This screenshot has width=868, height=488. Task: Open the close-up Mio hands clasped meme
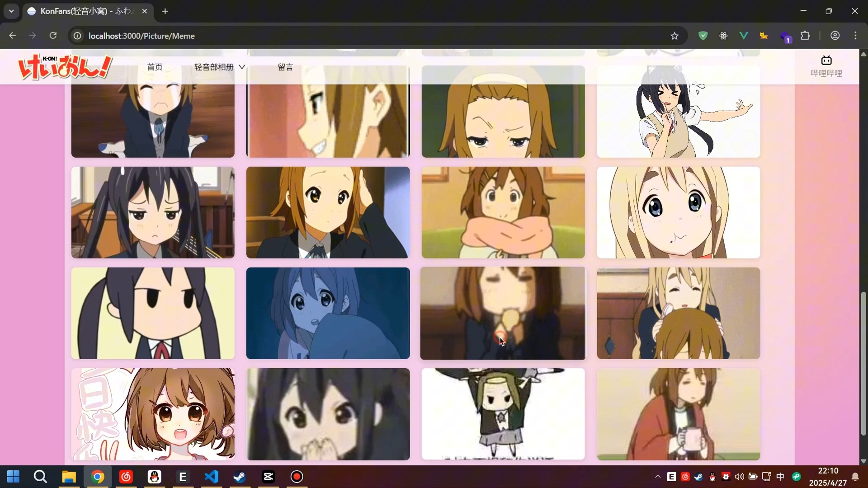click(328, 414)
